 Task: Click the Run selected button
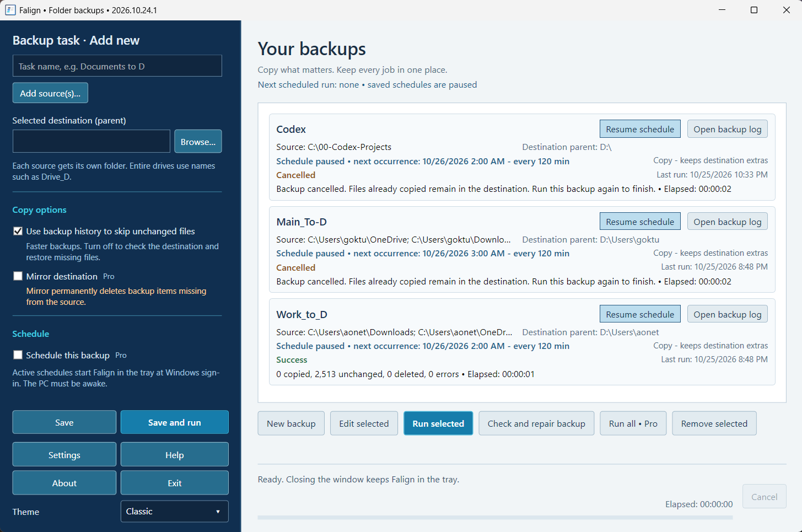pos(438,423)
